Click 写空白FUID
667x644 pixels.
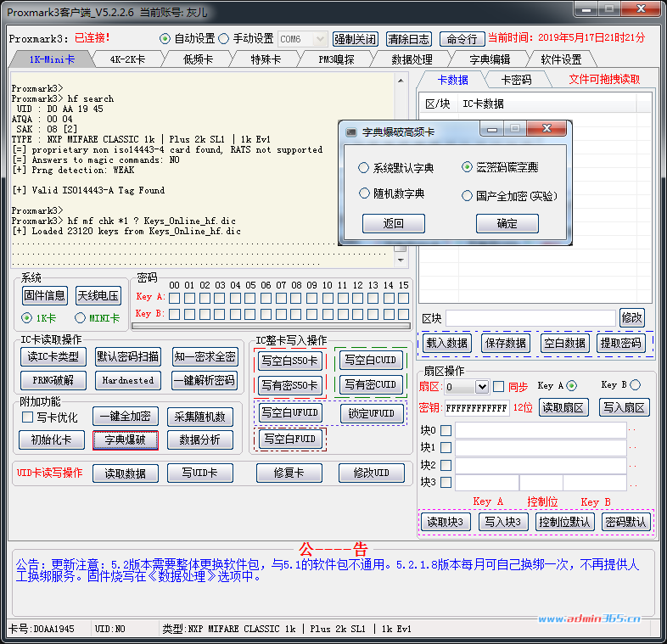[x=290, y=439]
